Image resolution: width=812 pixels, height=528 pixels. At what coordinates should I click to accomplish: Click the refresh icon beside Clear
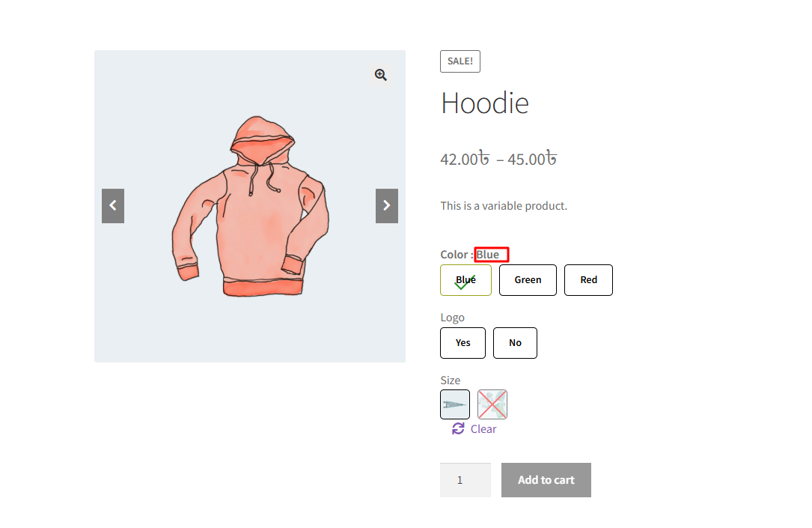click(458, 428)
